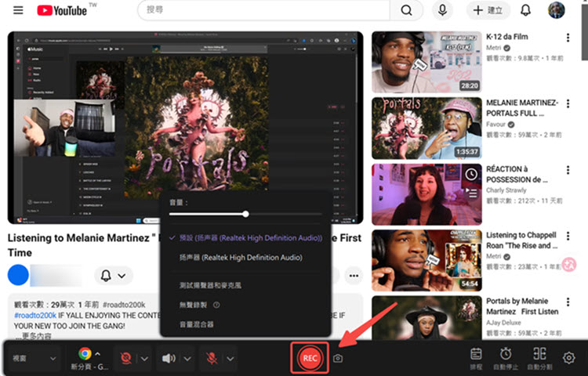Viewport: 588px width, 376px height.
Task: Click the pink translate floating icon
Action: [x=569, y=265]
